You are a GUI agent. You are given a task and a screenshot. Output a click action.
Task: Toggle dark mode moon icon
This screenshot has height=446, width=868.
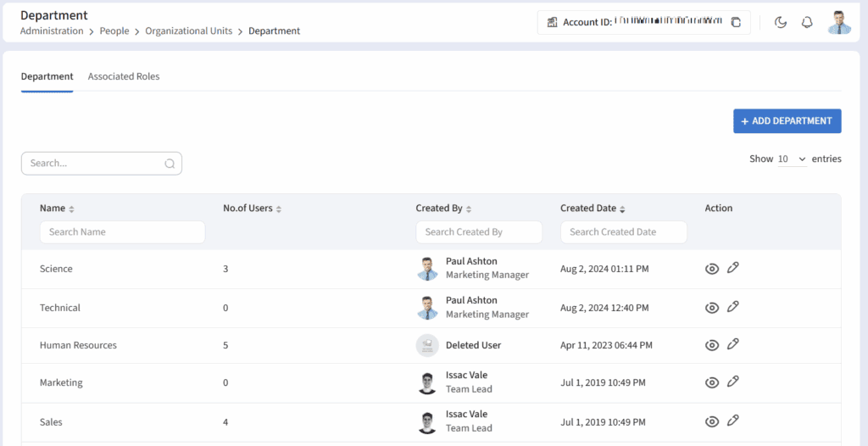781,22
